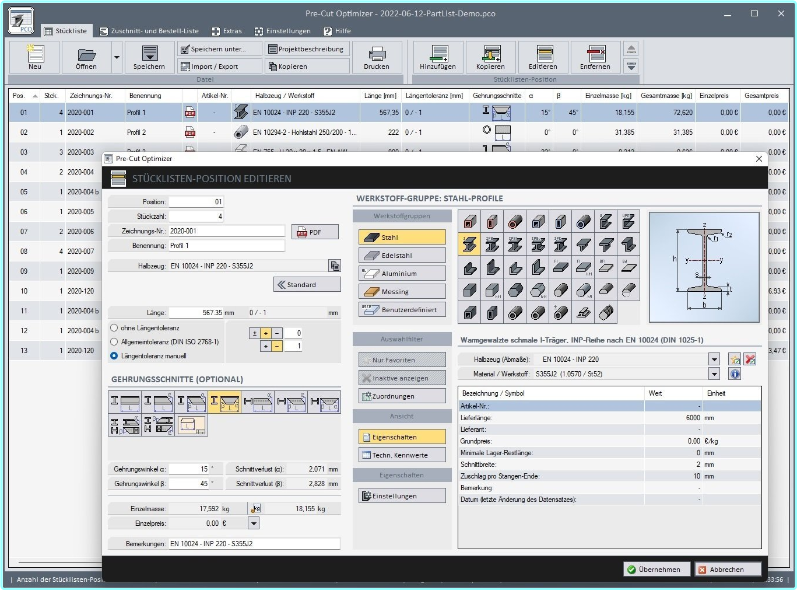Image resolution: width=797 pixels, height=590 pixels.
Task: Switch to the Stückliste tab
Action: pyautogui.click(x=66, y=31)
